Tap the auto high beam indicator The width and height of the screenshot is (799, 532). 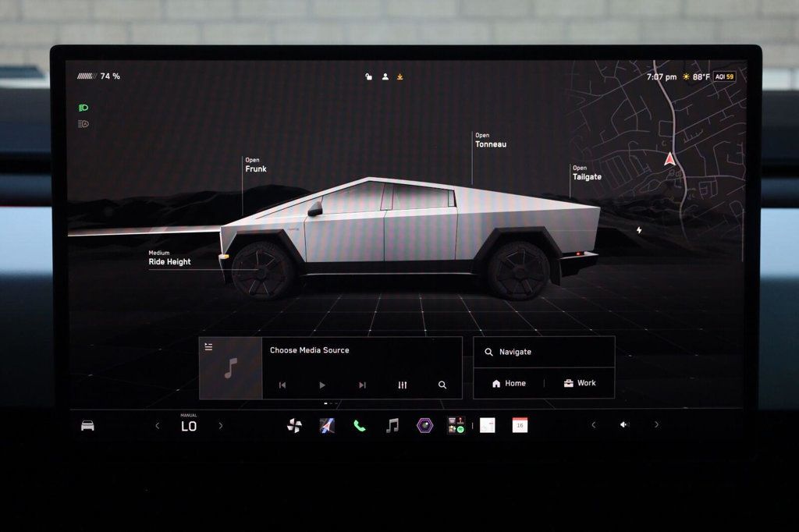pos(83,123)
